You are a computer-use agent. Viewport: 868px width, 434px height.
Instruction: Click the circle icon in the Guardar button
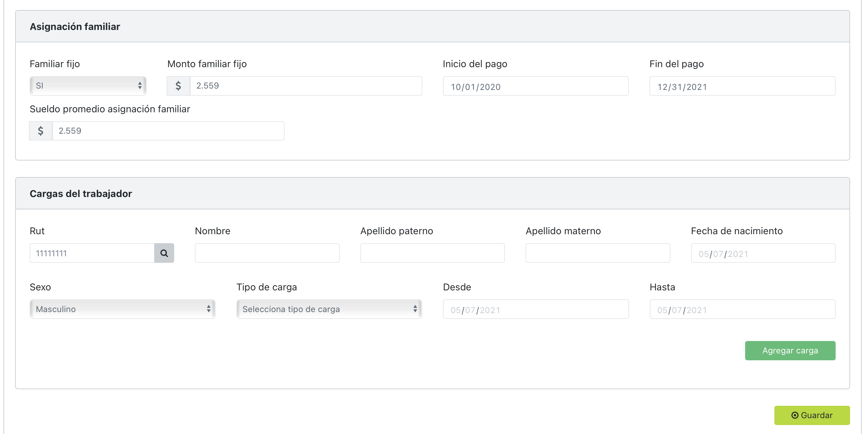point(795,415)
